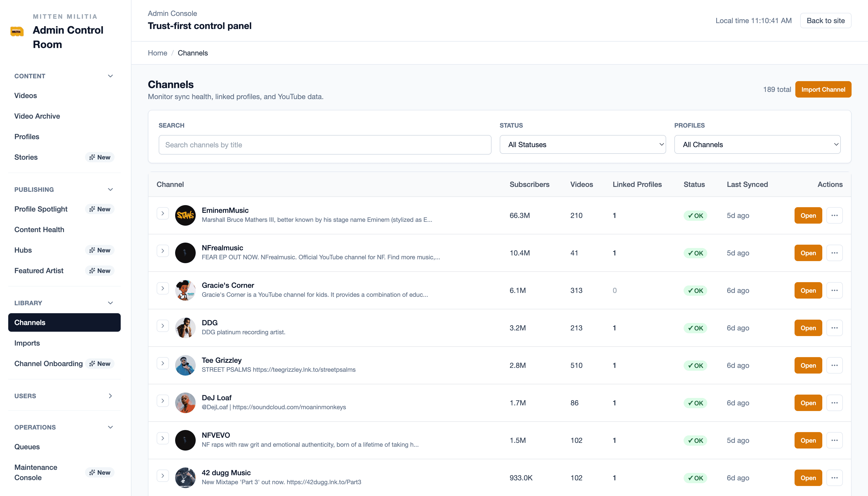
Task: Open more actions for Tee Grizzley row
Action: [834, 365]
